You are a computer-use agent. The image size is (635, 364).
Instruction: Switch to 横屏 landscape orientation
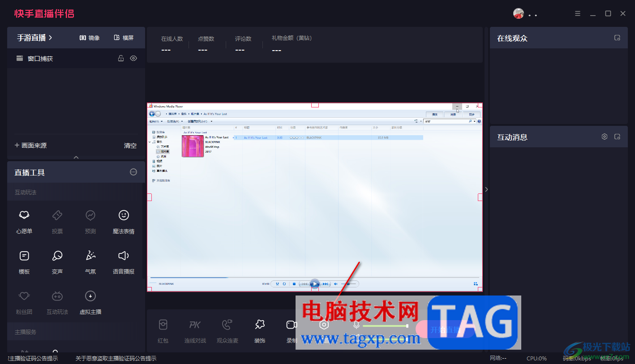click(x=124, y=38)
